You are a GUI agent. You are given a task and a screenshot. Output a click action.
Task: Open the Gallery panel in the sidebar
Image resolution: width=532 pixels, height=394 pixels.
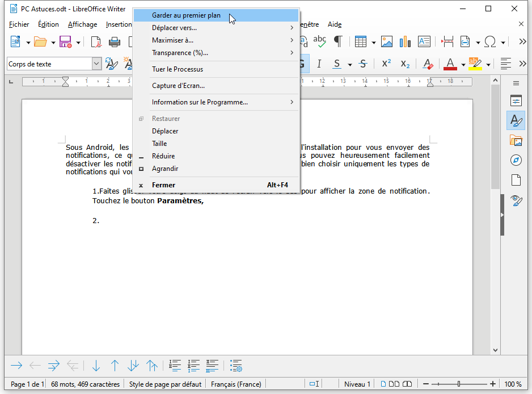pos(516,140)
